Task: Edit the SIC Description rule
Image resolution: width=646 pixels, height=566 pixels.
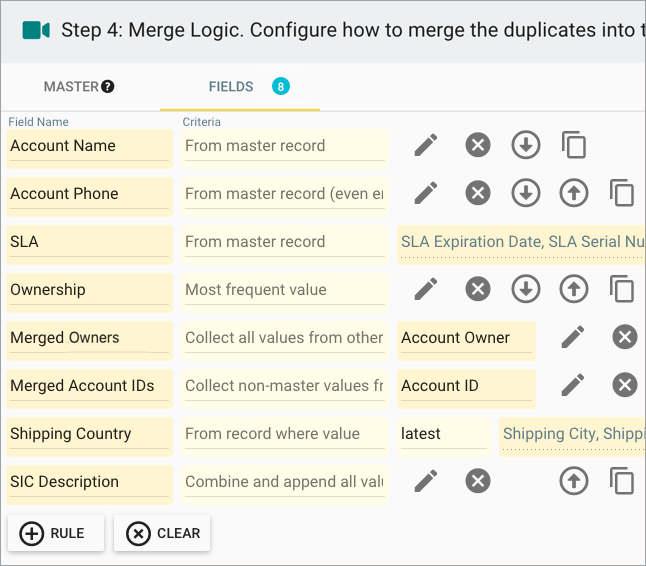Action: [x=426, y=481]
